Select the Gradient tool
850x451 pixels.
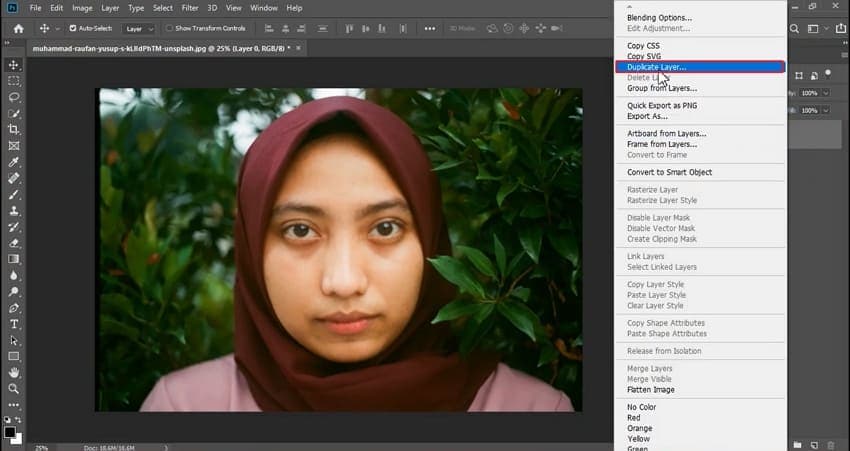[14, 259]
